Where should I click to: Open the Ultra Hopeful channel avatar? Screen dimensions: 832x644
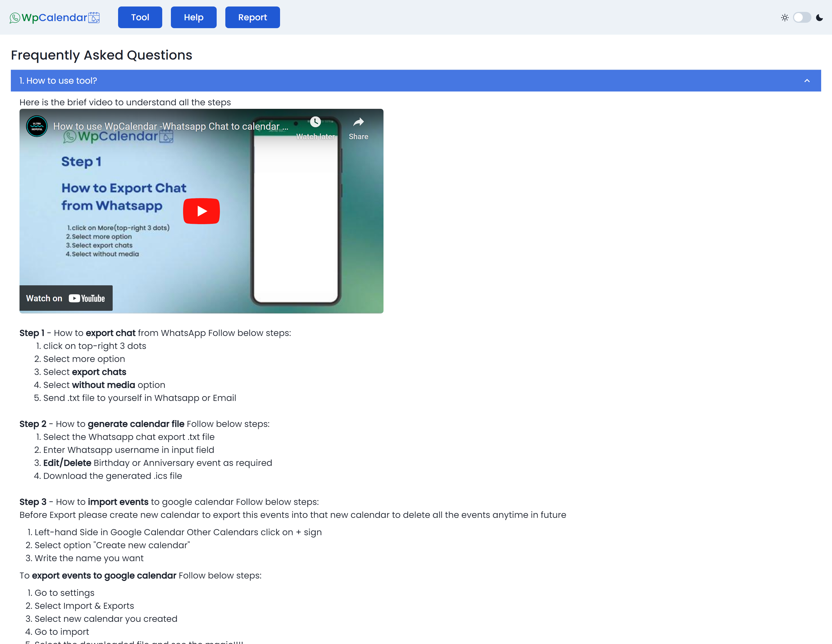[37, 126]
